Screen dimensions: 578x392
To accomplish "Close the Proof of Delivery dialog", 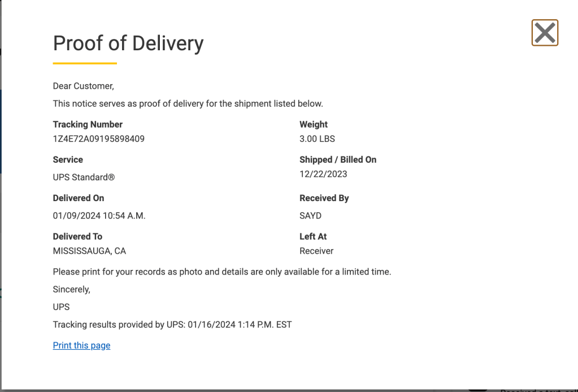I will point(545,33).
